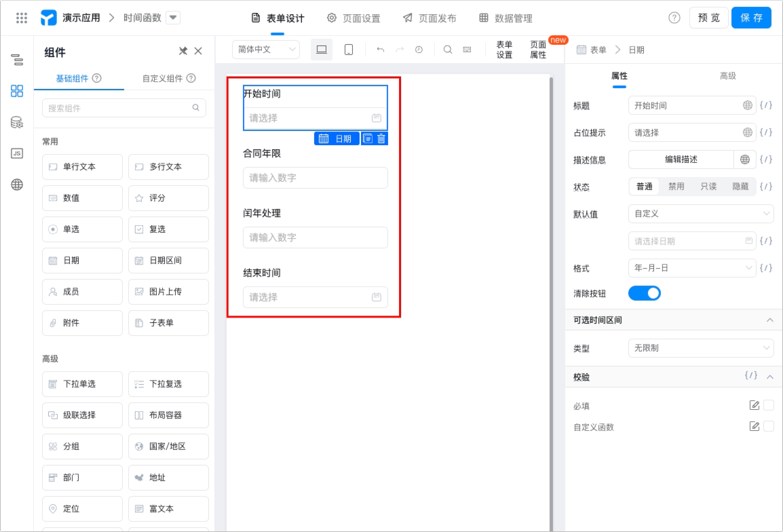Switch to the 页面设置 tab
The height and width of the screenshot is (532, 783).
[x=354, y=18]
